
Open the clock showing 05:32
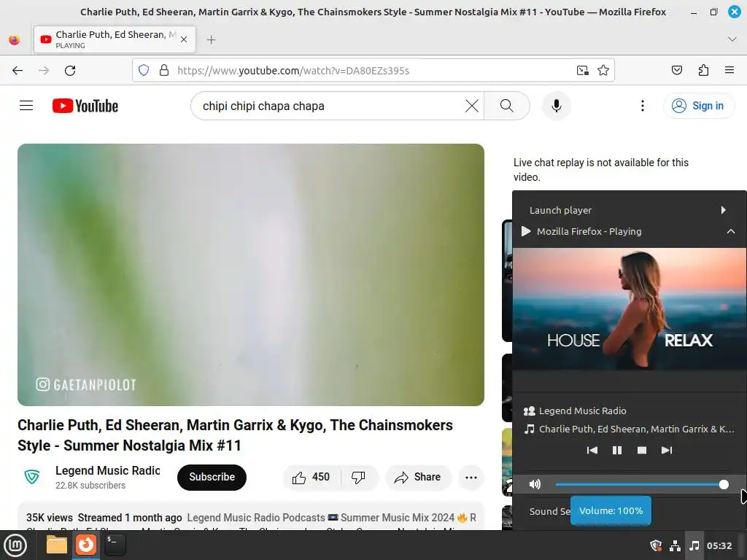[719, 545]
